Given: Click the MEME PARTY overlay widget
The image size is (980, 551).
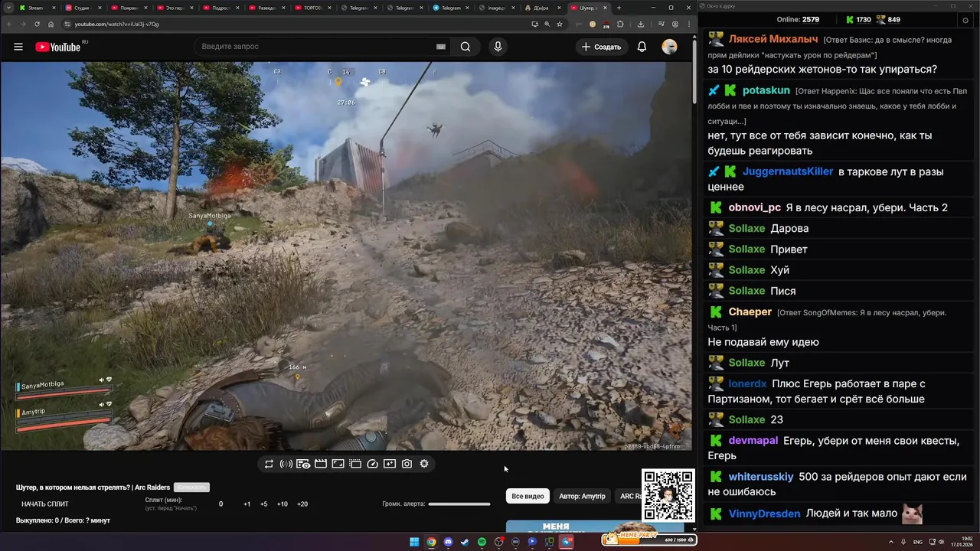Looking at the screenshot, I should (x=649, y=539).
